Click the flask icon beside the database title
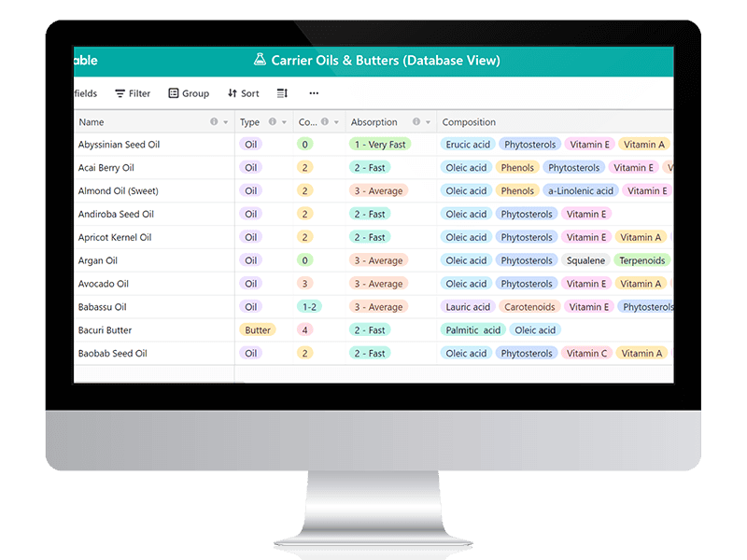The height and width of the screenshot is (560, 747). tap(260, 61)
